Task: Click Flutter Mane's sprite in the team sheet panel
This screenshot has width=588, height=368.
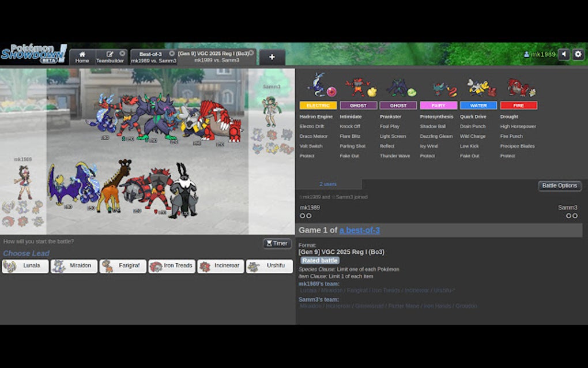Action: tap(439, 88)
